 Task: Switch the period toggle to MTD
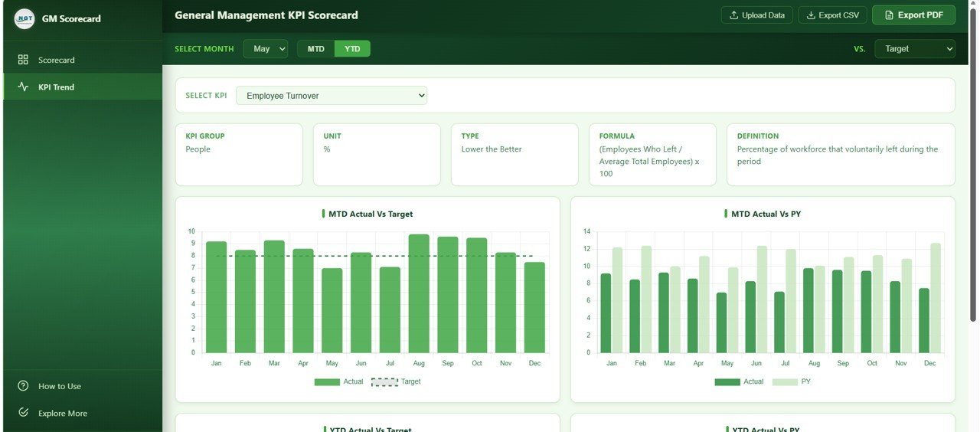point(315,49)
